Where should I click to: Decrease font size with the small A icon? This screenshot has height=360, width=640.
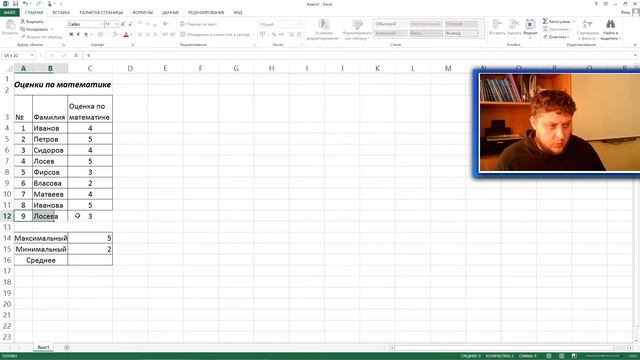pos(130,24)
